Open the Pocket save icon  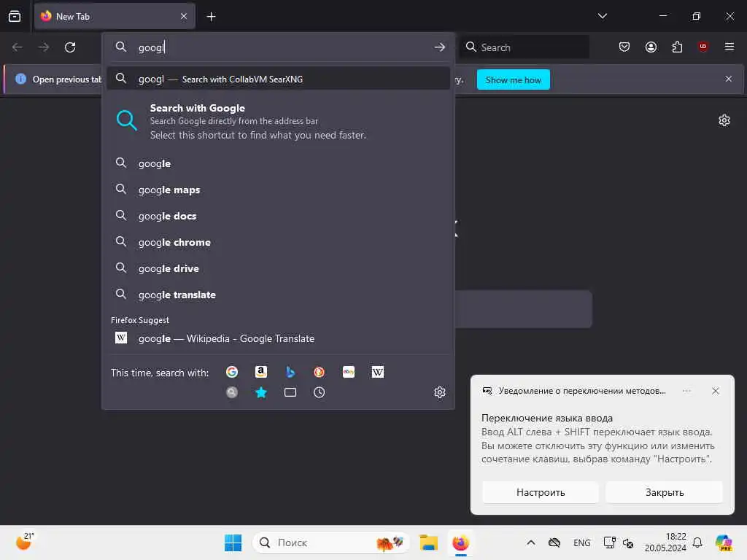pyautogui.click(x=624, y=47)
